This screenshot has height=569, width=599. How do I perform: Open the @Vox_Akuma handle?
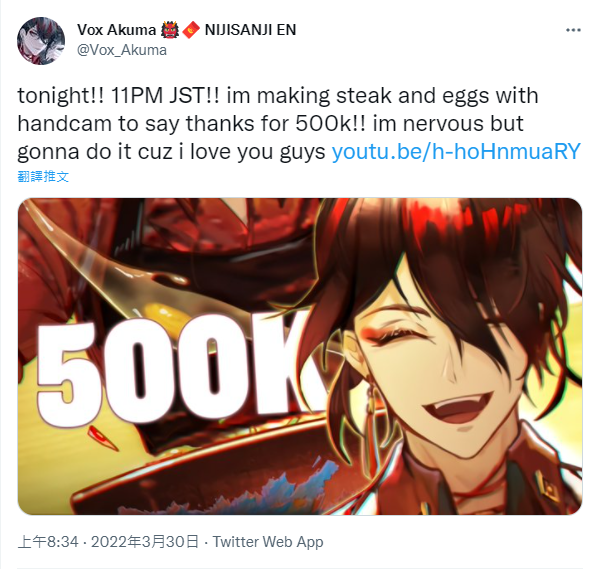[122, 50]
